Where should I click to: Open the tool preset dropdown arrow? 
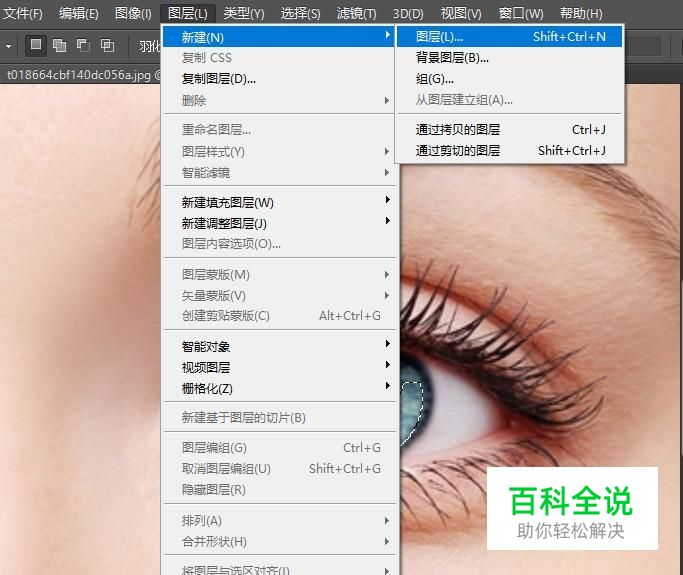pos(8,46)
